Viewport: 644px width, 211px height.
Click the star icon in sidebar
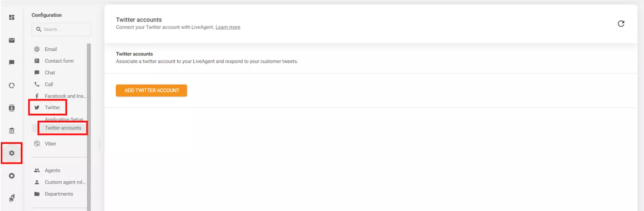point(12,176)
